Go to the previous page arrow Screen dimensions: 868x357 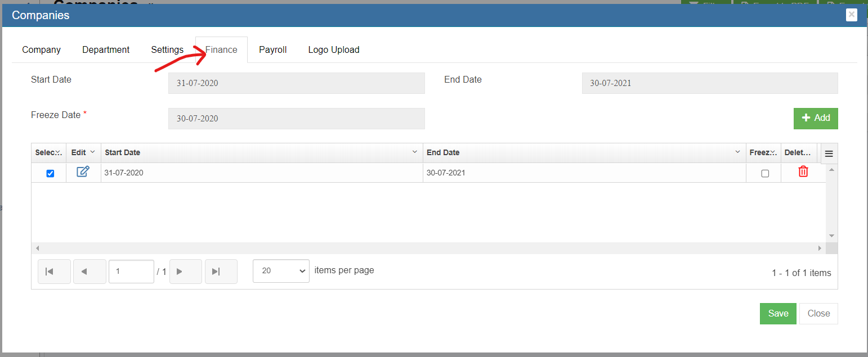coord(90,272)
